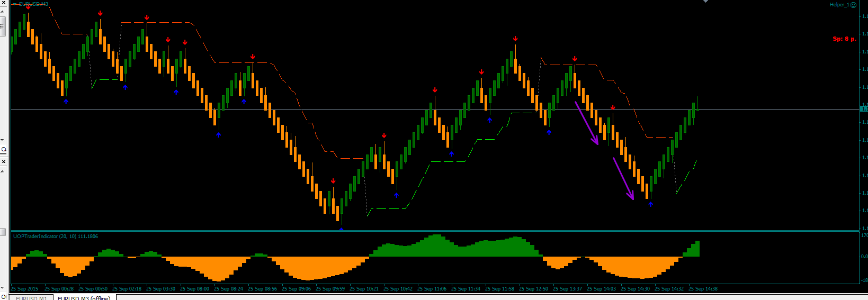Click the left panel scrollbar thumb

(3, 26)
